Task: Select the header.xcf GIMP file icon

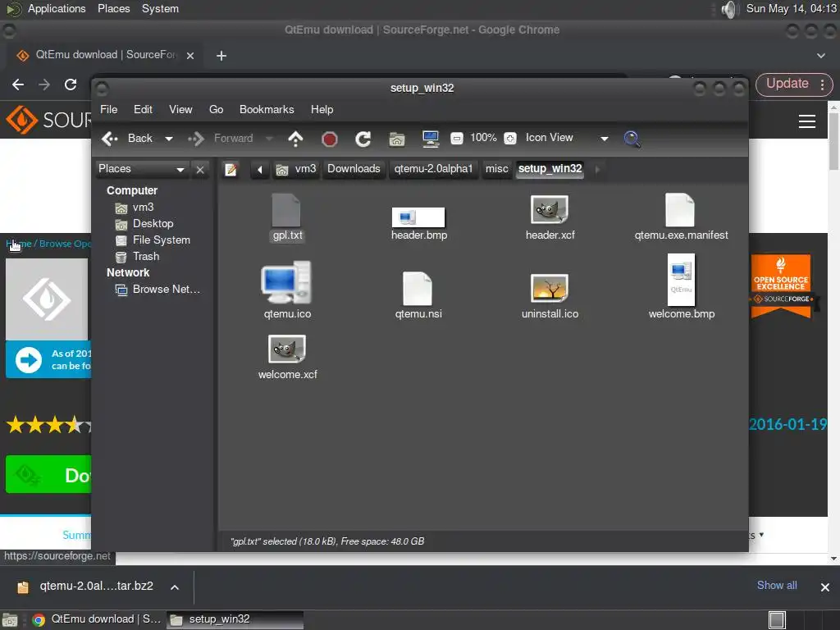Action: [550, 209]
